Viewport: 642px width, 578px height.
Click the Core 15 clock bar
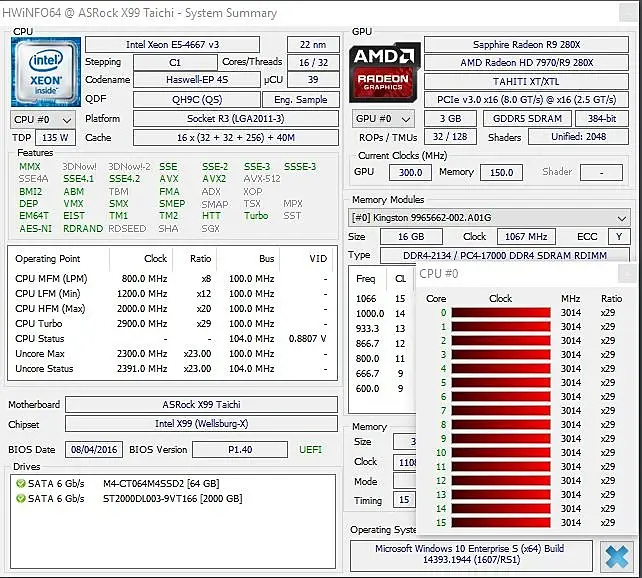[x=501, y=523]
